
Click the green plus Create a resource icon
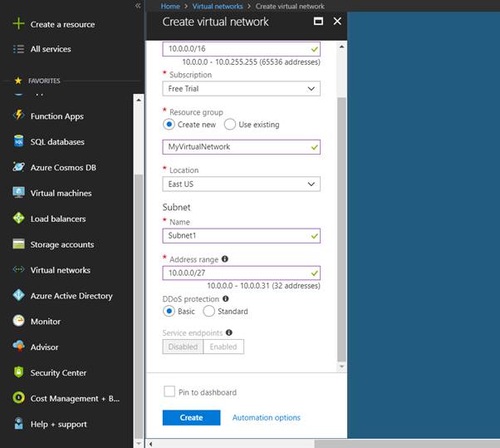pyautogui.click(x=18, y=24)
